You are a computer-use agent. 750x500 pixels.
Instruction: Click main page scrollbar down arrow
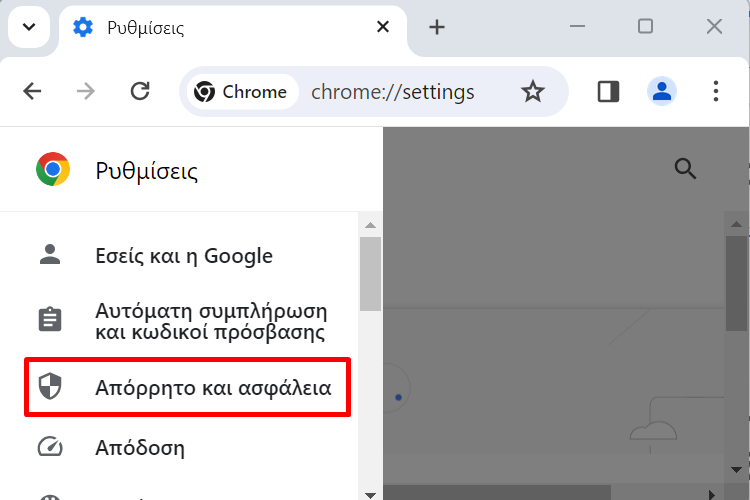coord(737,470)
